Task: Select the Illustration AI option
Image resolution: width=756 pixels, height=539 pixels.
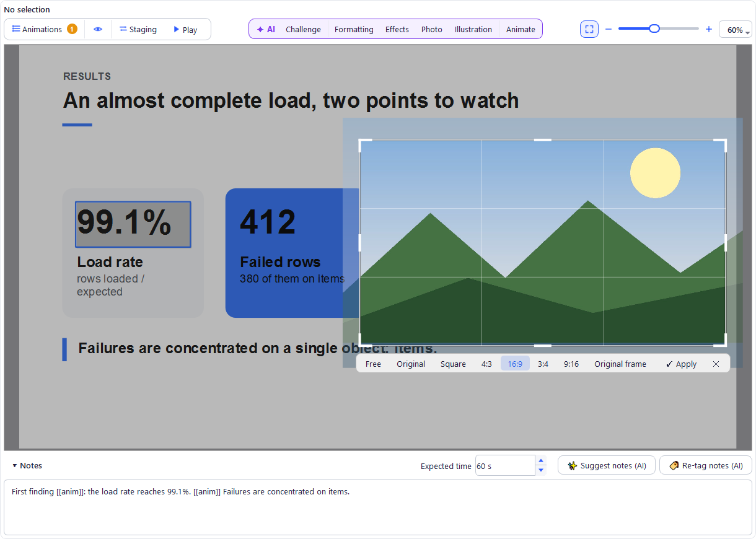Action: point(473,29)
